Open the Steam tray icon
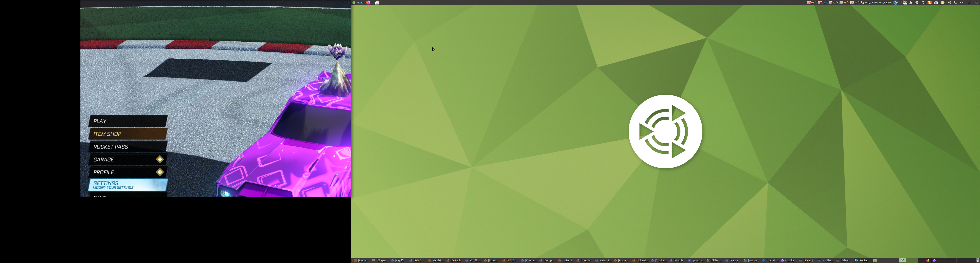Viewport: 980px width, 263px height. click(917, 3)
